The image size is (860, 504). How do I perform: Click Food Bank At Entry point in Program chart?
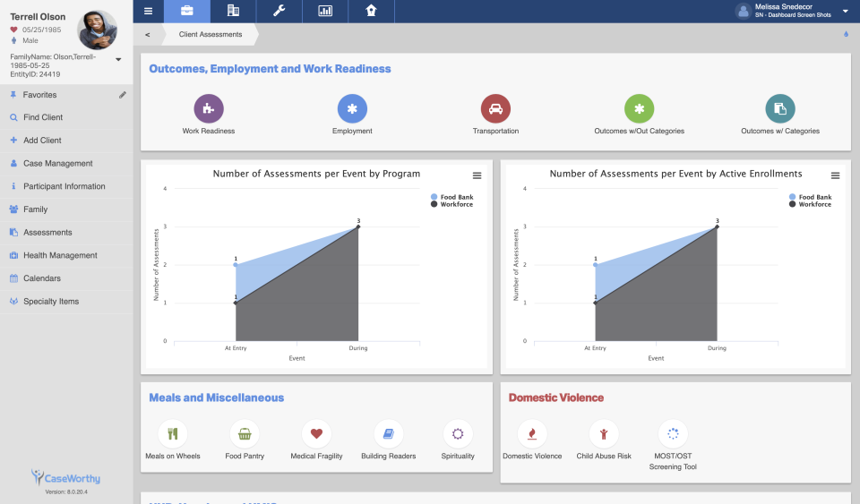(x=236, y=265)
